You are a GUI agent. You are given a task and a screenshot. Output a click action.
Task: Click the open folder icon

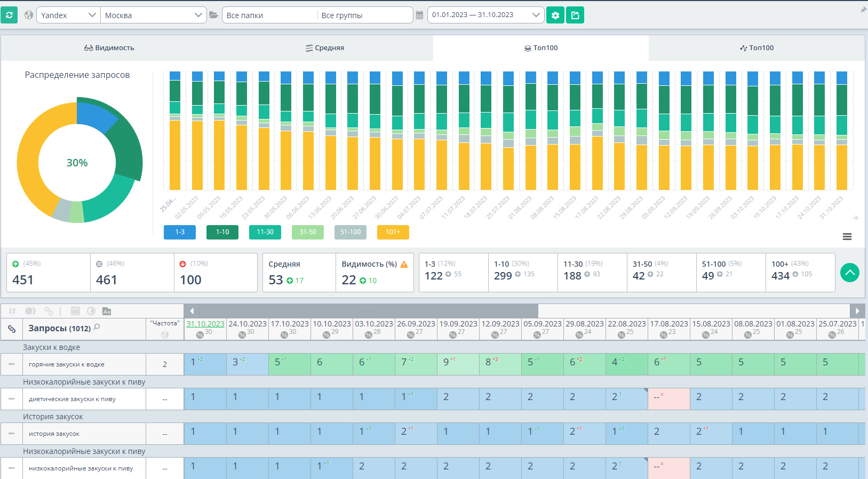point(213,15)
